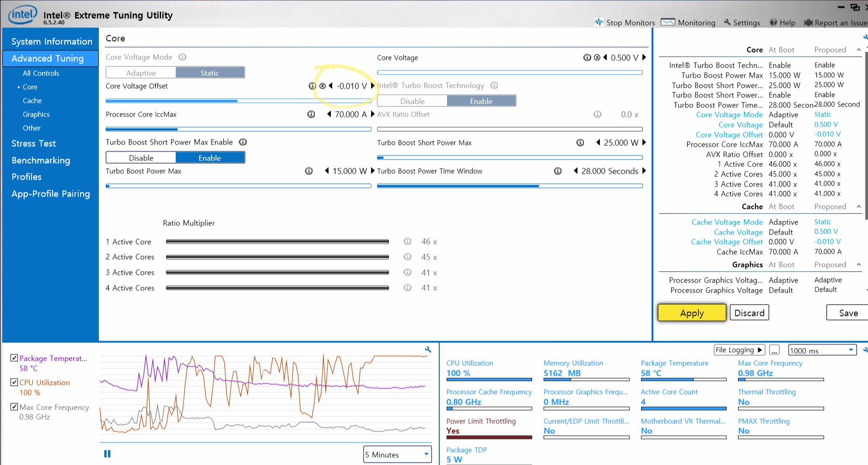Select Other under Advanced Tuning

[x=32, y=128]
